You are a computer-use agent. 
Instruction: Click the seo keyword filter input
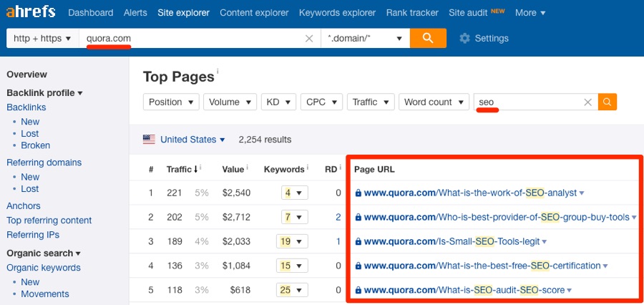(x=528, y=102)
